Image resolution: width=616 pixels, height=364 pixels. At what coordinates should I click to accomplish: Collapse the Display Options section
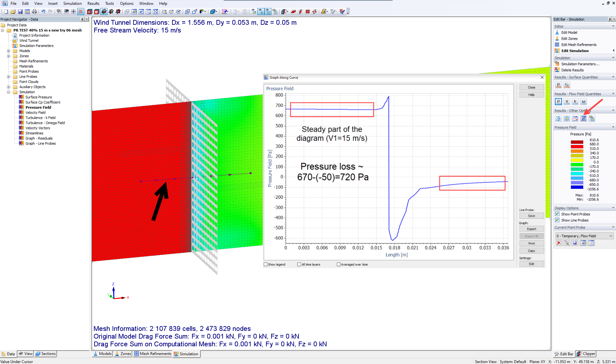pyautogui.click(x=613, y=208)
